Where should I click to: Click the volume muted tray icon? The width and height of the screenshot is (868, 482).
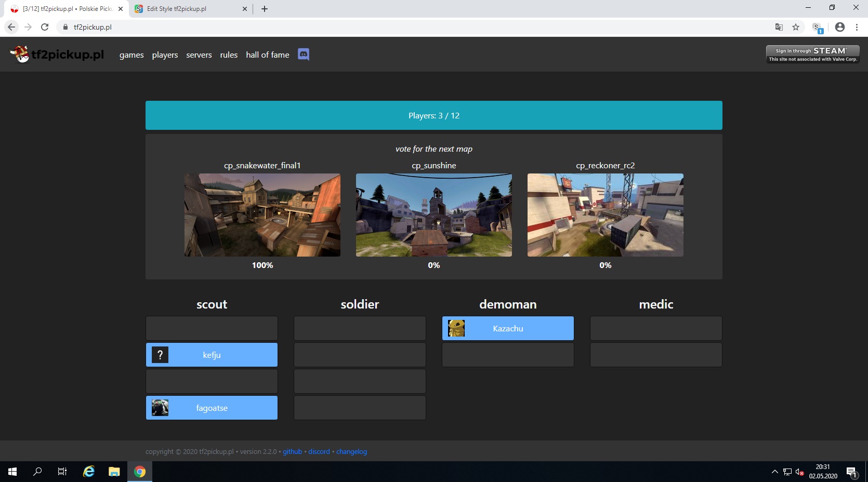(x=800, y=472)
